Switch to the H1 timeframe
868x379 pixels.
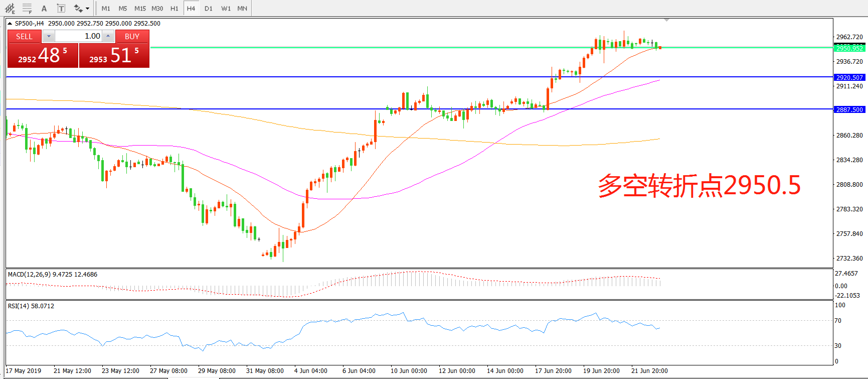pyautogui.click(x=174, y=9)
